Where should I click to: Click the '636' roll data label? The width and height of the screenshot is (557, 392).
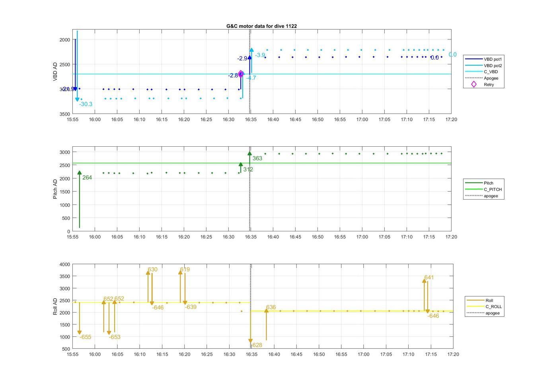pyautogui.click(x=271, y=307)
